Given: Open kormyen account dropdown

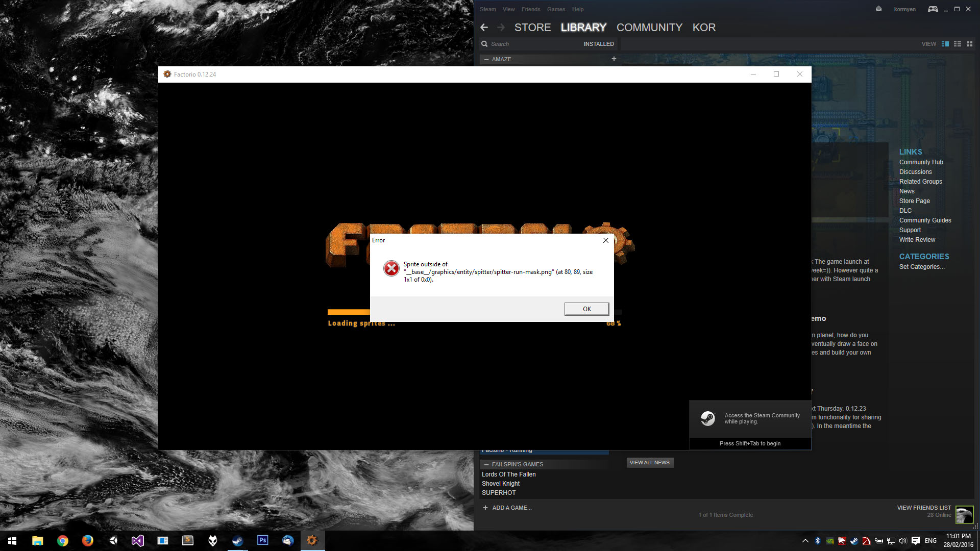Looking at the screenshot, I should point(904,9).
